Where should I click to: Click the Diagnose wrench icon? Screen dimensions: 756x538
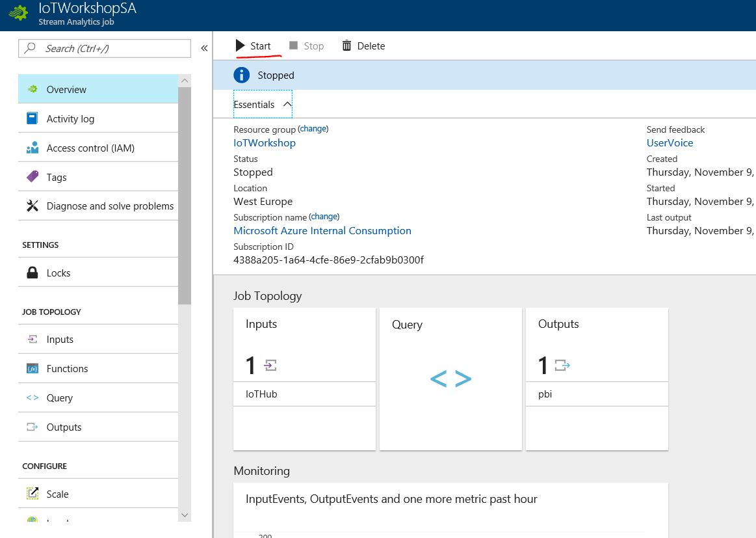click(x=33, y=206)
